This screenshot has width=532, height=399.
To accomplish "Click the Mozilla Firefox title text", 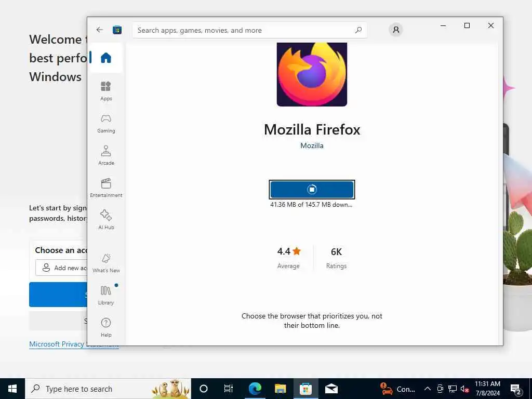I will pyautogui.click(x=312, y=129).
